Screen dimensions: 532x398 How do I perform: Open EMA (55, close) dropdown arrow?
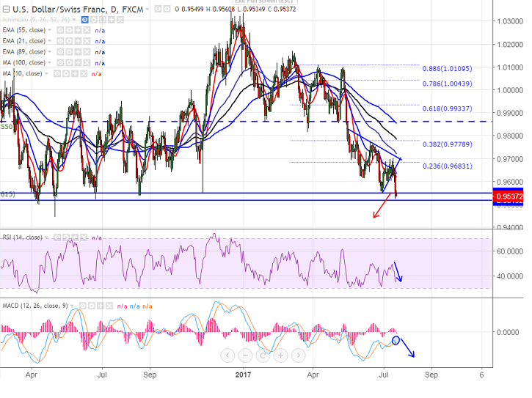50,31
